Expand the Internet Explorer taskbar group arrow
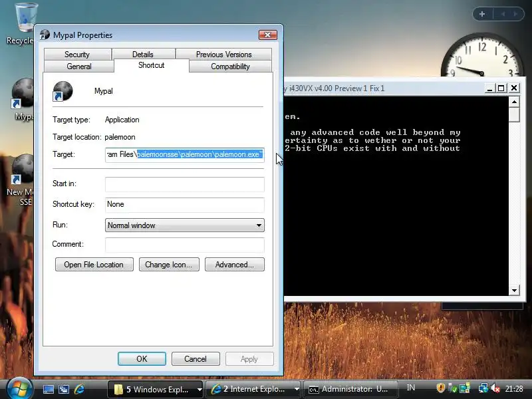Image resolution: width=532 pixels, height=399 pixels. pyautogui.click(x=297, y=390)
